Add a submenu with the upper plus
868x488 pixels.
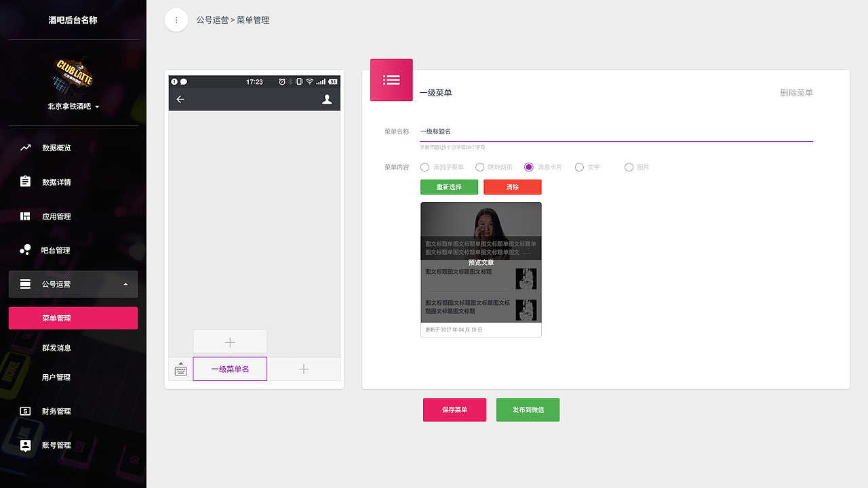pos(230,342)
